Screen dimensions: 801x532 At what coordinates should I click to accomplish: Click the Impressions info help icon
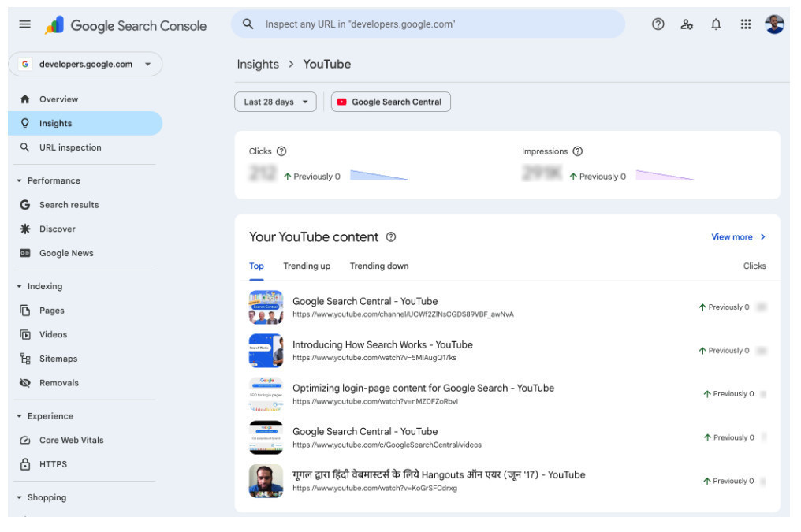point(577,151)
